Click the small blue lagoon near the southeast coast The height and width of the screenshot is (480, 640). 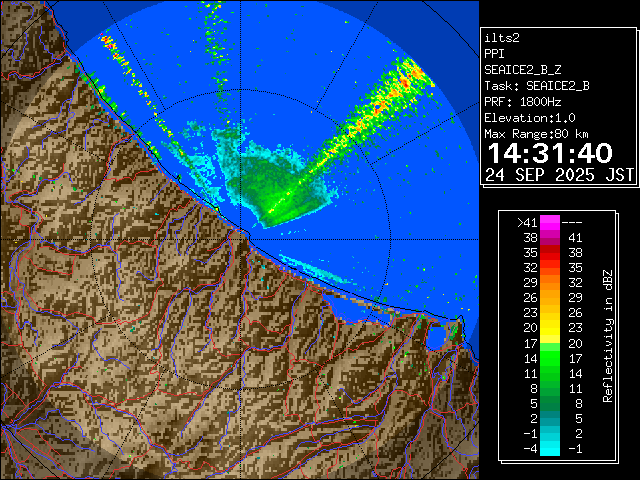pyautogui.click(x=436, y=337)
